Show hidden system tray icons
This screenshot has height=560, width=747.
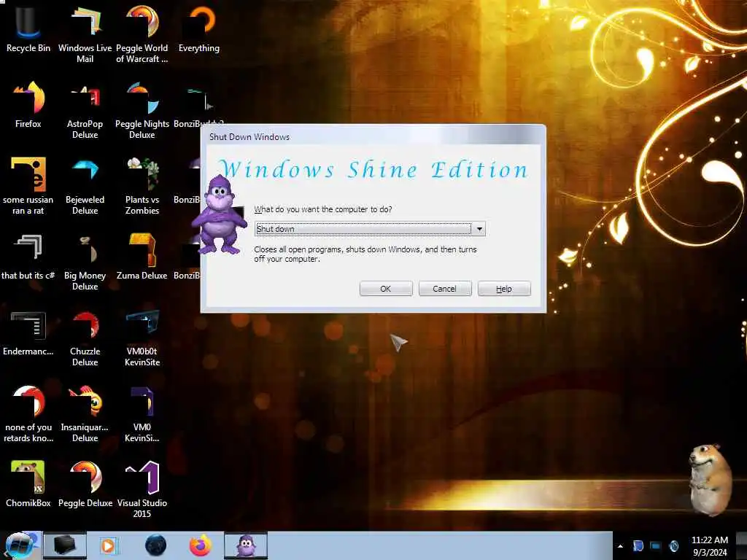pyautogui.click(x=620, y=546)
